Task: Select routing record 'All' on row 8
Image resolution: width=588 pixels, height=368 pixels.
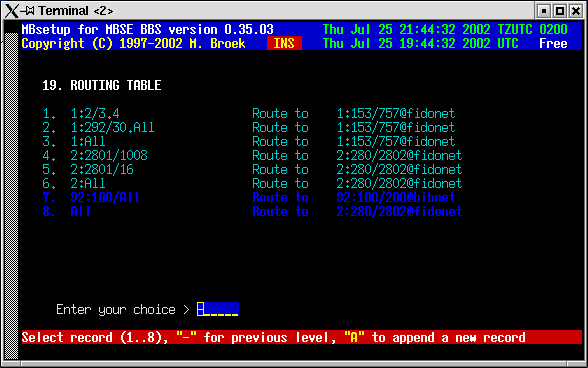Action: [x=80, y=212]
